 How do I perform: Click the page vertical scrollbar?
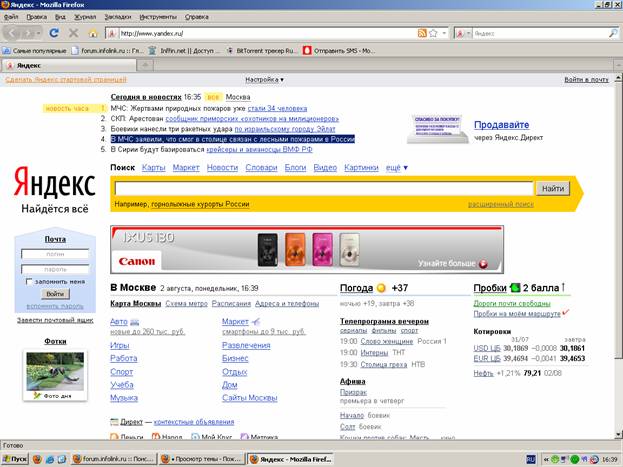[618, 254]
